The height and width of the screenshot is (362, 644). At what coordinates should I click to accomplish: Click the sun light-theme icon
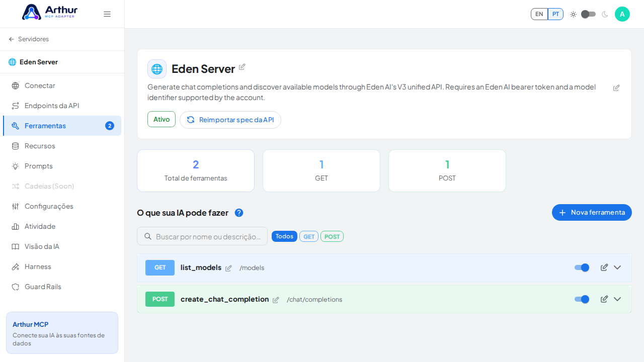573,14
